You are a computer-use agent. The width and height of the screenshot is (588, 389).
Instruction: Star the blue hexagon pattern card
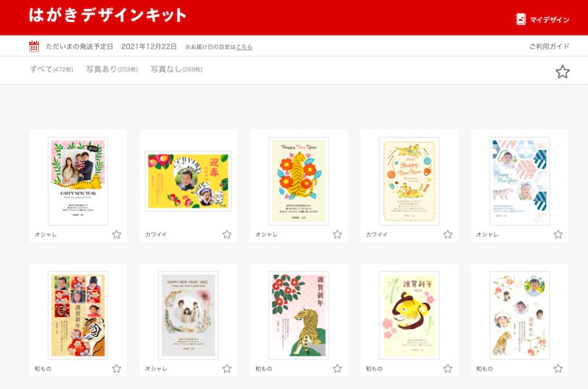pyautogui.click(x=558, y=235)
